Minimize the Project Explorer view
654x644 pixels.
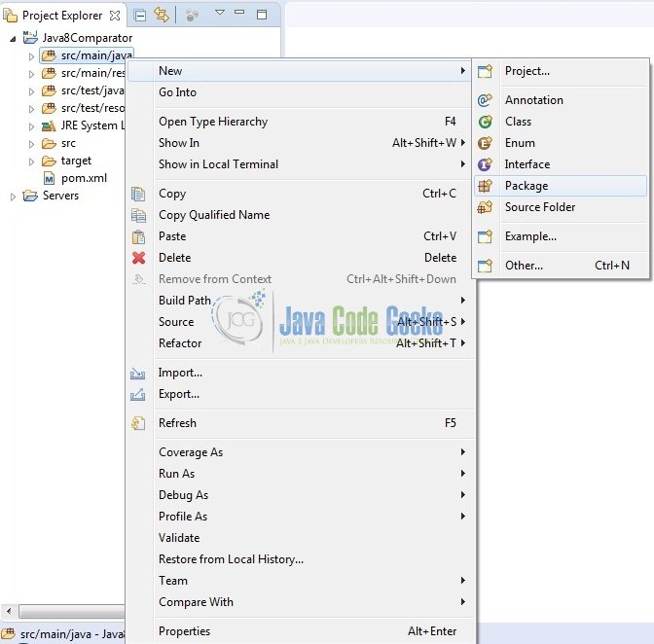(239, 12)
